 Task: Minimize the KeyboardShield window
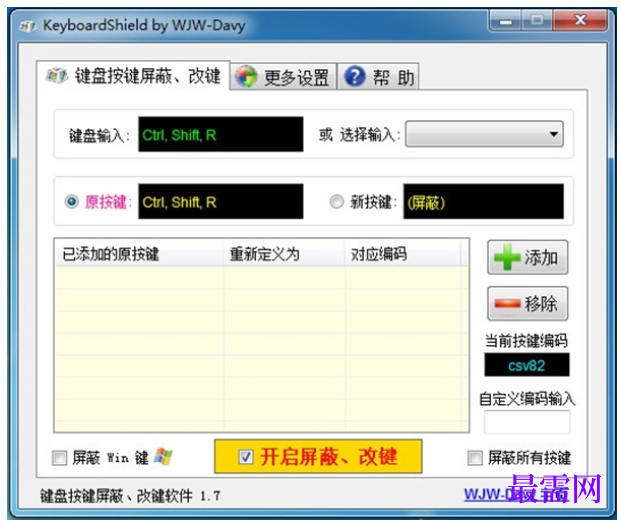506,21
